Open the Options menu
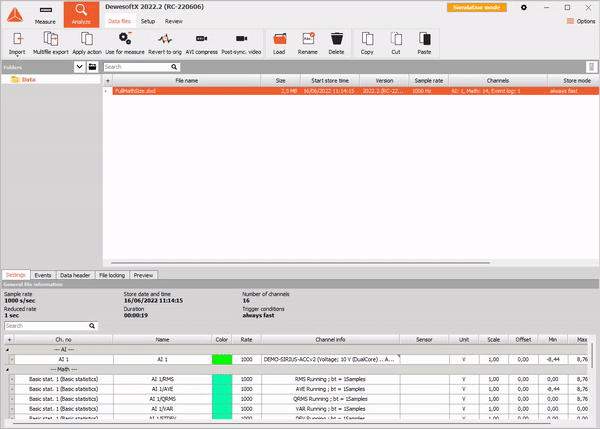 [581, 21]
